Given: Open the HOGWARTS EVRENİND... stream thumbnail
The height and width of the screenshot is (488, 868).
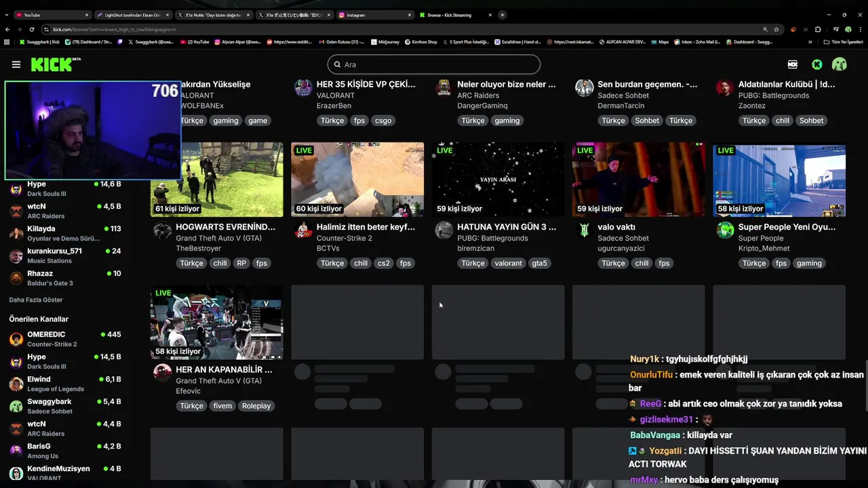Looking at the screenshot, I should coord(217,180).
